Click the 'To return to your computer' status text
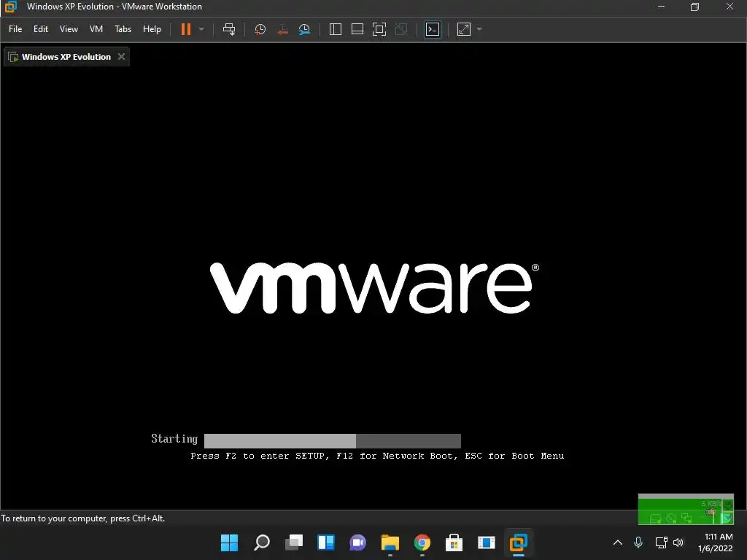 (83, 518)
